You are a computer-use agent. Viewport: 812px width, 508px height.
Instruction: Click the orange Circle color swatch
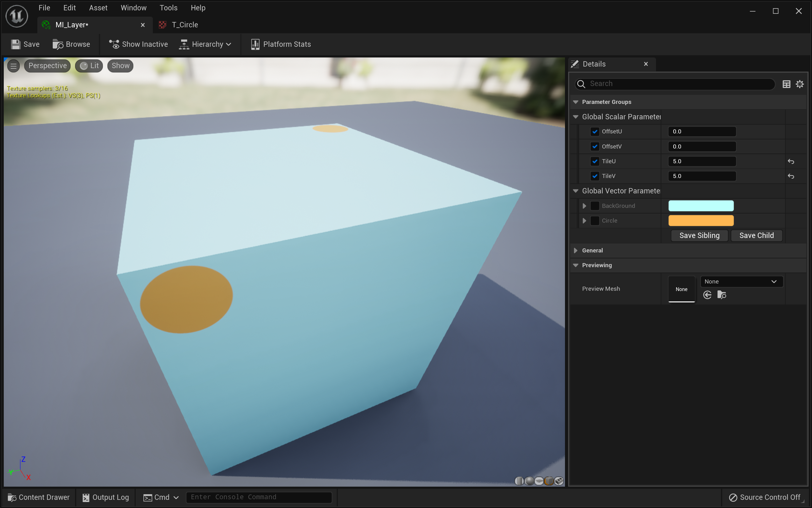701,221
